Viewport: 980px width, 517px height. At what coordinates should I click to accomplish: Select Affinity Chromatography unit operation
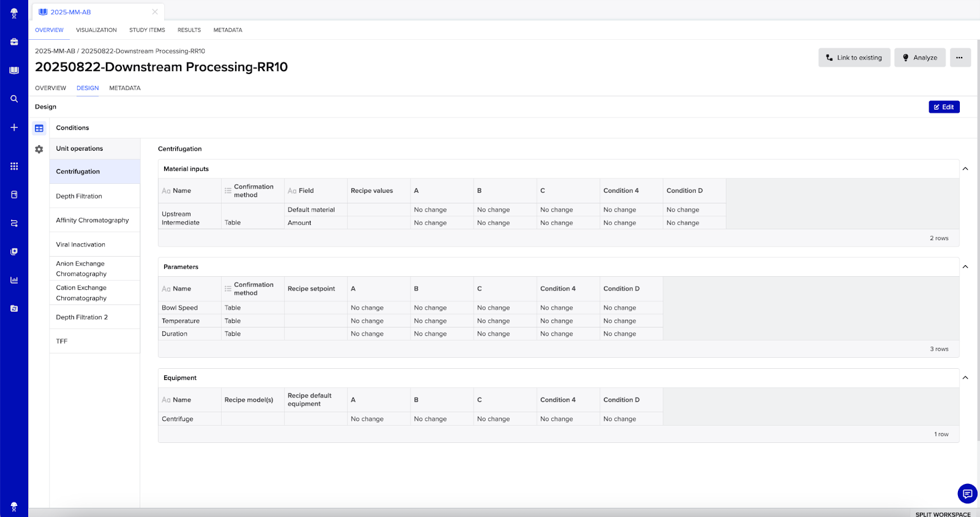coord(92,220)
